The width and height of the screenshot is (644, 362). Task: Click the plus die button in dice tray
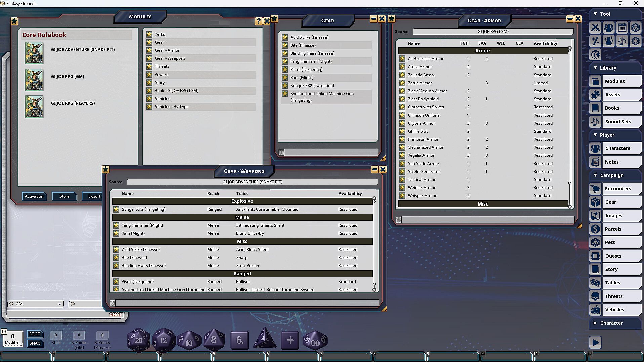(290, 340)
